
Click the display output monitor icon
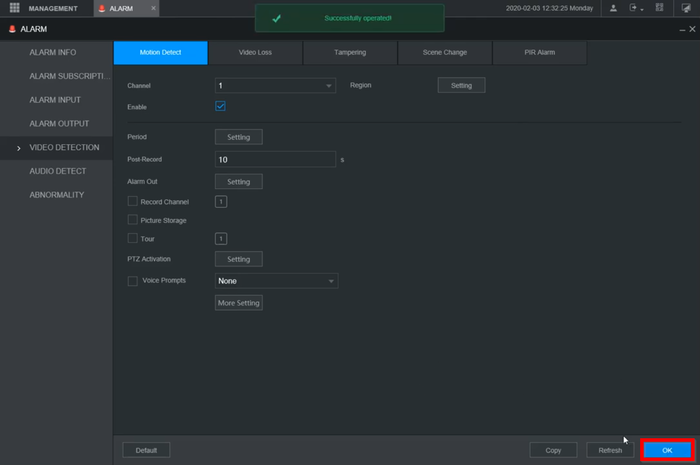(x=686, y=8)
